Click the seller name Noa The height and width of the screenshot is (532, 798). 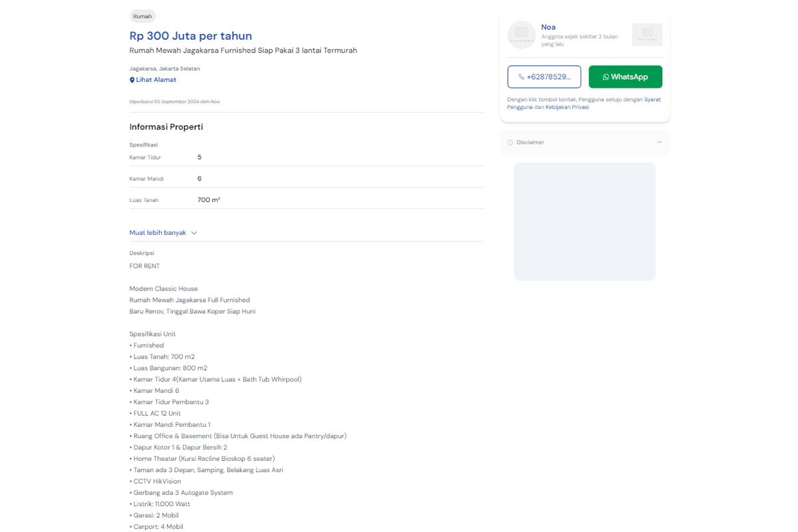[x=548, y=27]
